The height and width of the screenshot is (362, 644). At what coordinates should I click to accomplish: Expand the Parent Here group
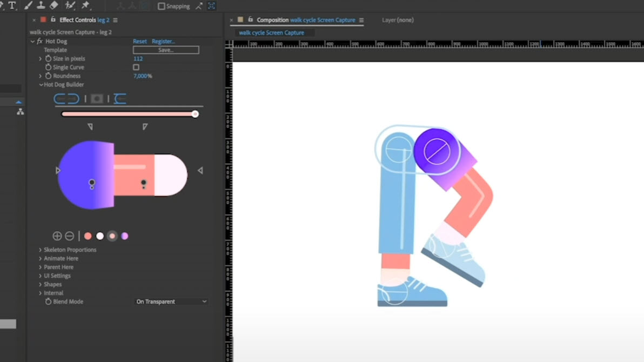pyautogui.click(x=40, y=267)
